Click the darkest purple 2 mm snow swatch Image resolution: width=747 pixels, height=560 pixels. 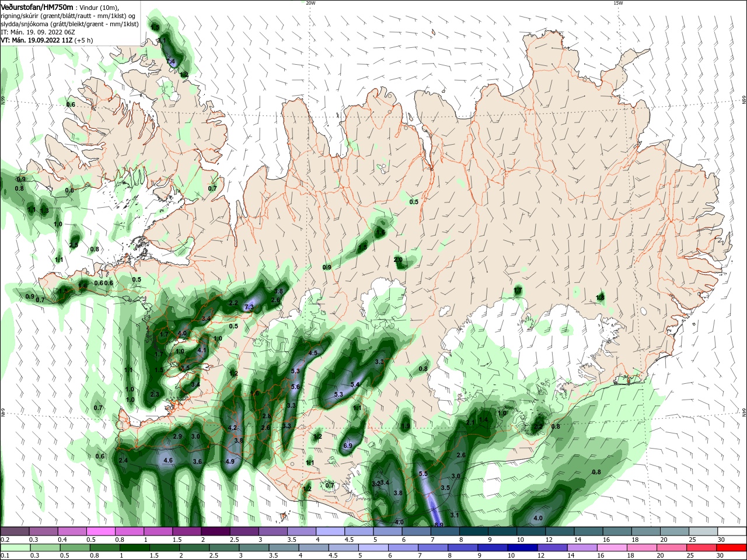tap(215, 531)
